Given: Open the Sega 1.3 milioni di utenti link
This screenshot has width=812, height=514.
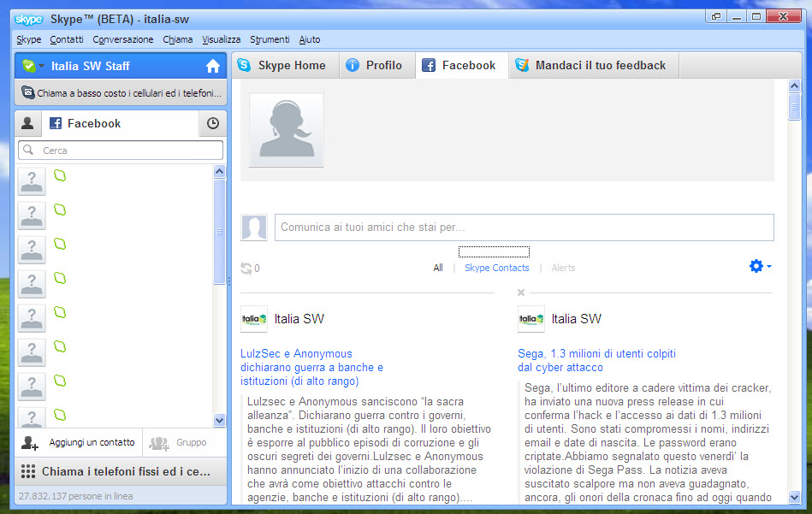Looking at the screenshot, I should coord(596,360).
